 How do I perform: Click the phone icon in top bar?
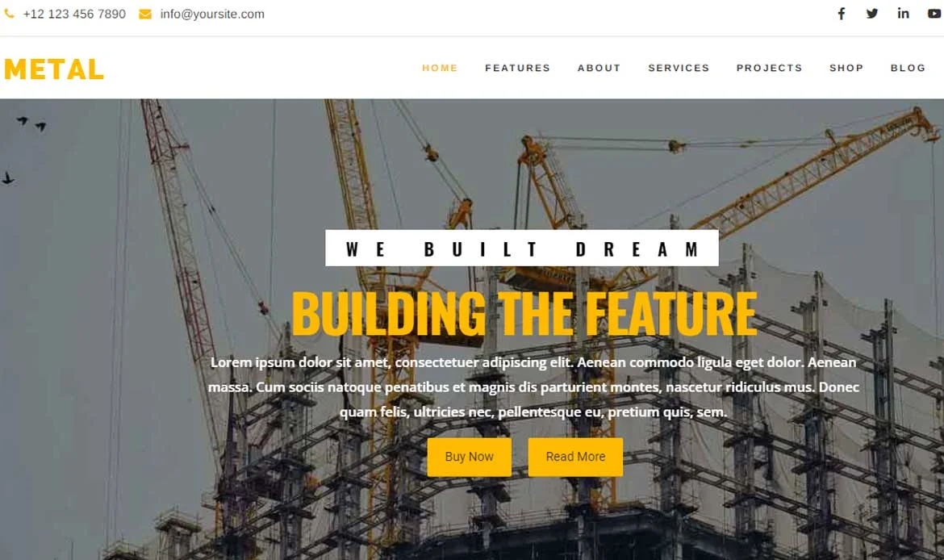(x=9, y=13)
